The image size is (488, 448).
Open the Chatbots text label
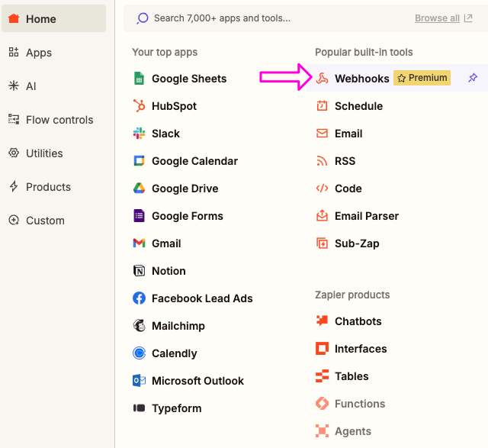pyautogui.click(x=358, y=321)
